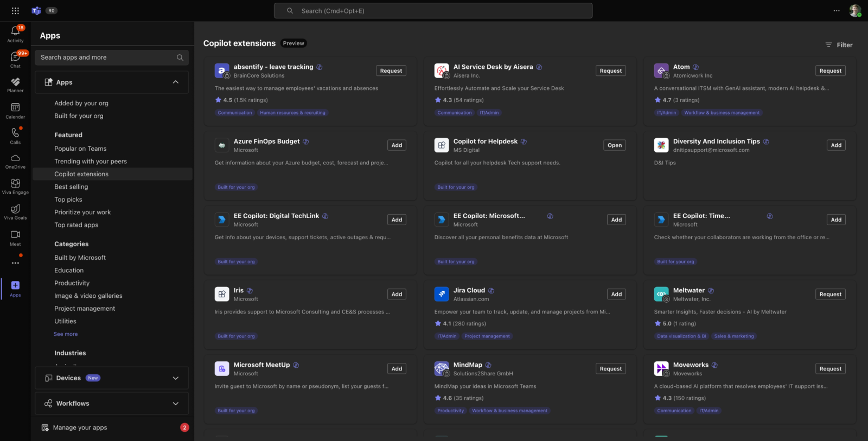Screen dimensions: 868x441
Task: Add Azure FinOps Budget
Action: tap(397, 145)
